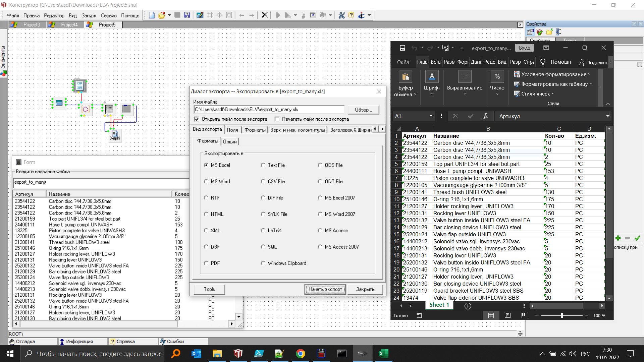Open the Сервис menu in Конструктор
644x362 pixels.
click(109, 15)
